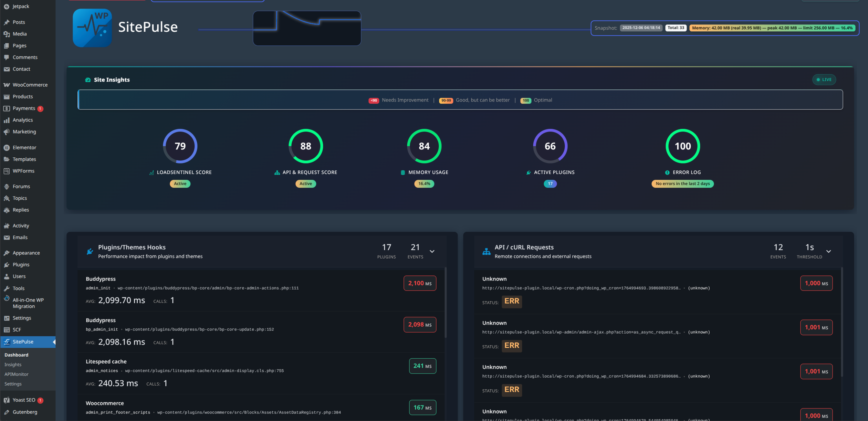Launch Elementor from the sidebar
Screen dimensions: 868x421
pyautogui.click(x=24, y=147)
